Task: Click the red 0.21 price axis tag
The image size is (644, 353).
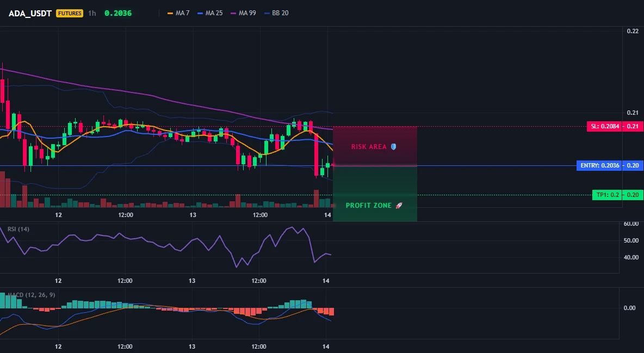Action: point(633,127)
